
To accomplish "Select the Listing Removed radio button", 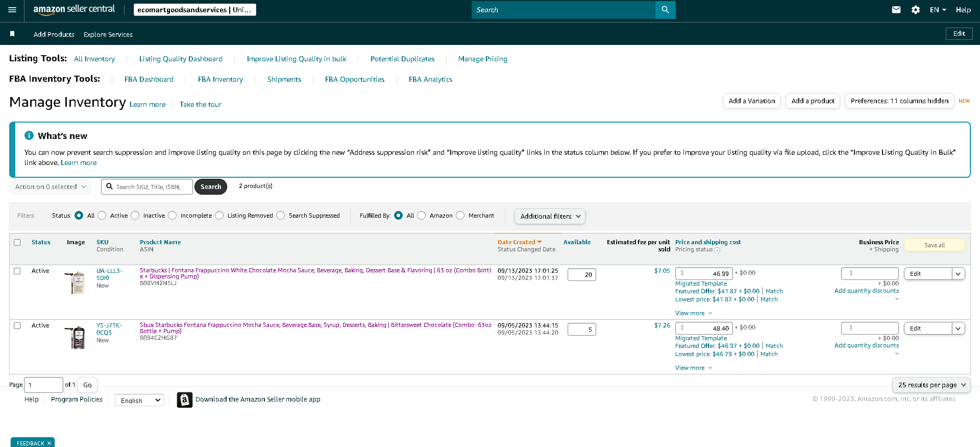I will (219, 216).
